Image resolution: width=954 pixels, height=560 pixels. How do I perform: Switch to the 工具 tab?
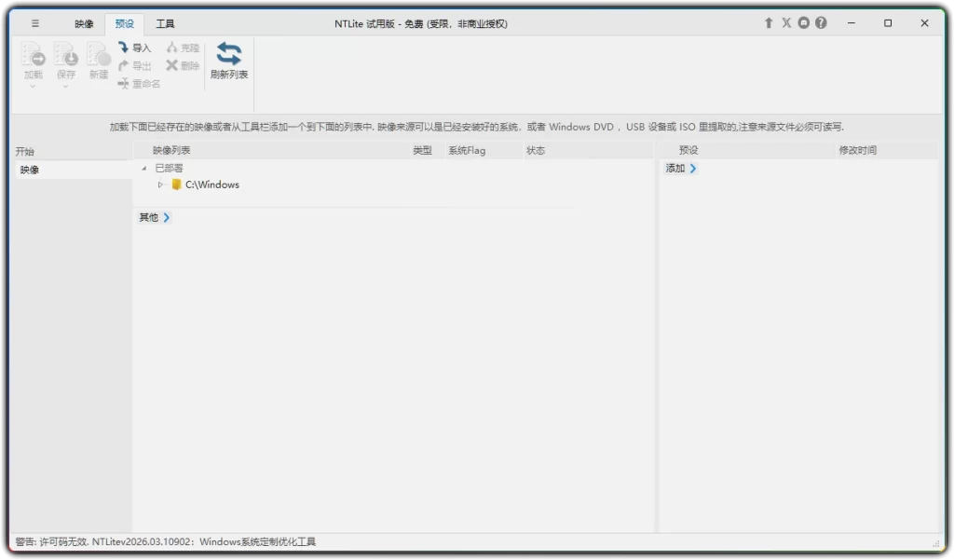click(x=165, y=23)
